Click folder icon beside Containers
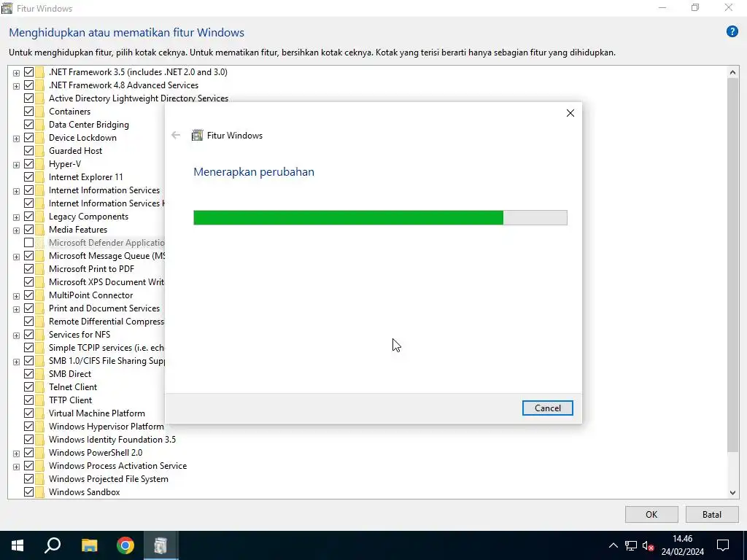747x560 pixels. 39,112
